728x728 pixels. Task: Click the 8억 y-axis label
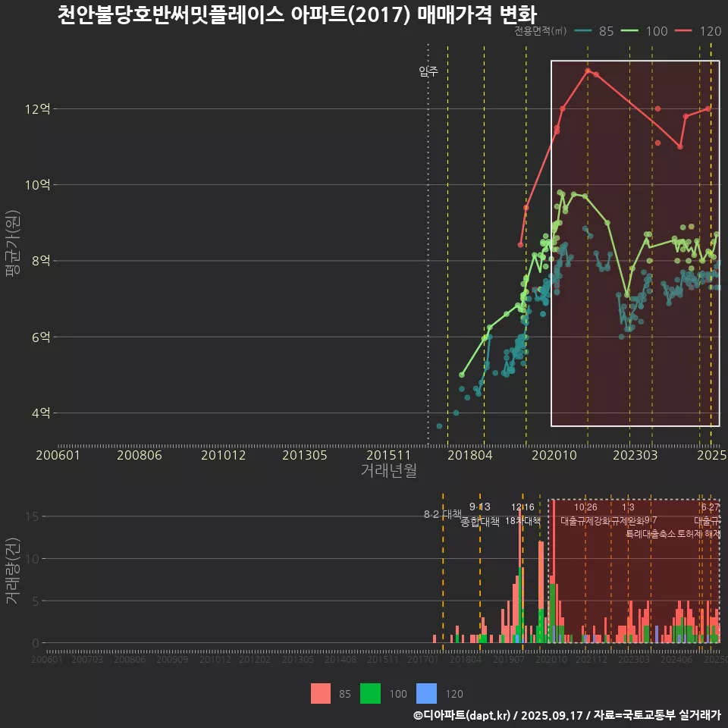[x=41, y=260]
